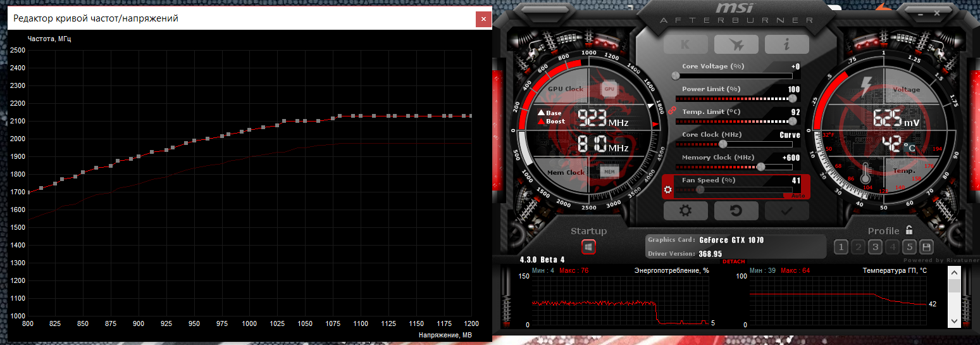Click the Макс : 64 temperature graph label

coord(795,270)
